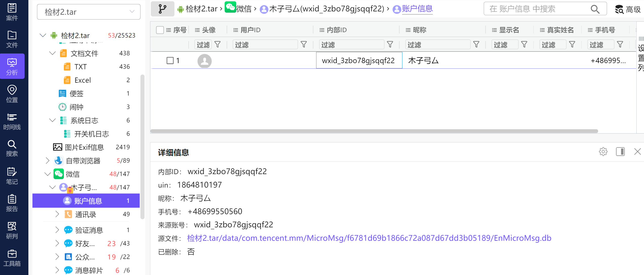Select 图片Exif信息 in the tree

click(x=84, y=147)
